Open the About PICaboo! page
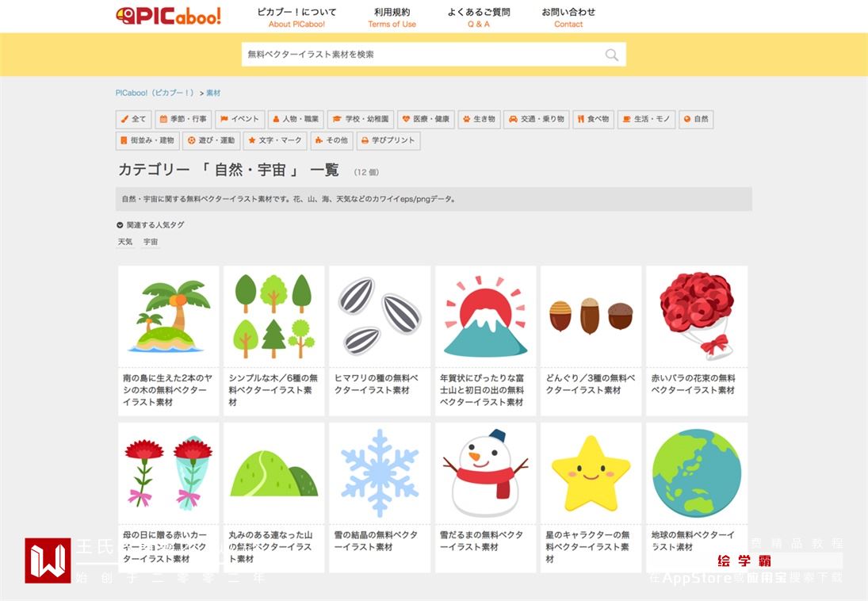Screen dimensions: 868x601 296,17
